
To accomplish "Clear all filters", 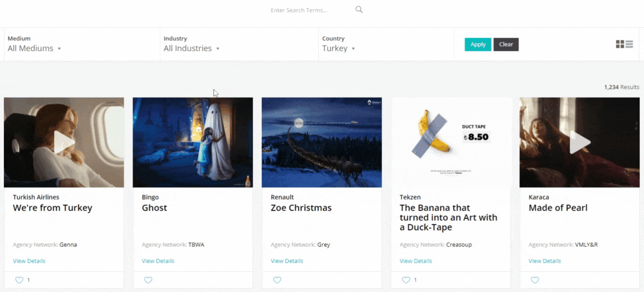I will pos(506,44).
